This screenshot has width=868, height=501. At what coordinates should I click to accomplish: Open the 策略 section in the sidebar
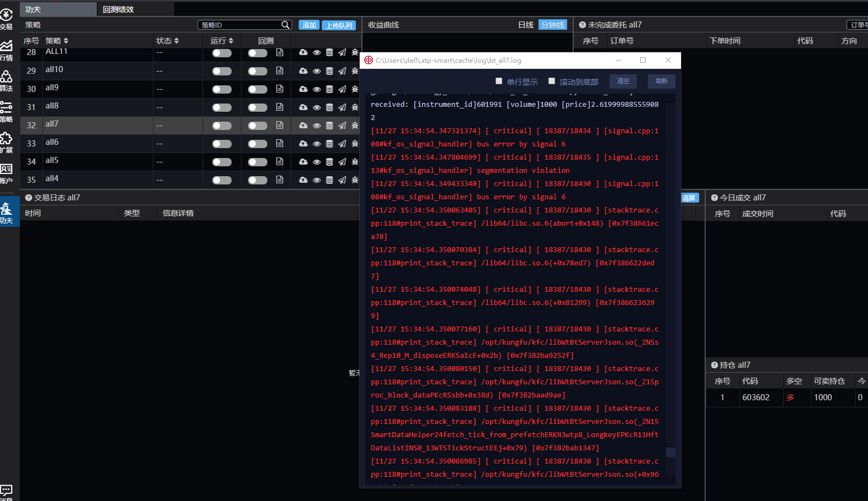[x=7, y=111]
